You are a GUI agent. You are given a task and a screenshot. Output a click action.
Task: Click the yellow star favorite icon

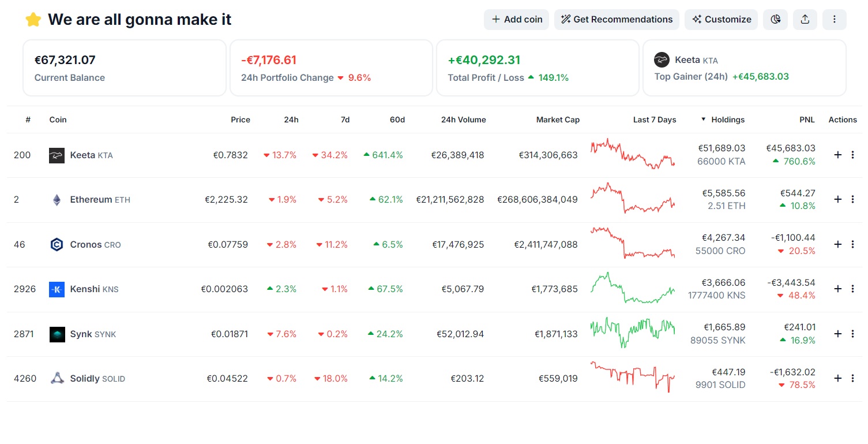click(x=33, y=20)
